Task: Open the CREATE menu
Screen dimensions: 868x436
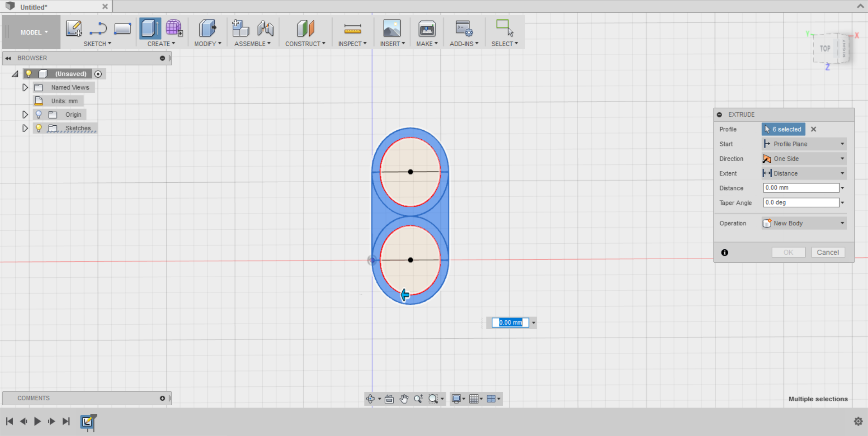Action: pyautogui.click(x=161, y=44)
